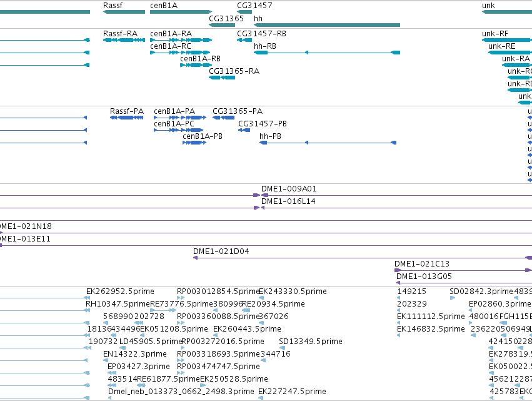Click transcript CG31365-RA
Viewport: 532px width, 401px height.
pos(234,71)
